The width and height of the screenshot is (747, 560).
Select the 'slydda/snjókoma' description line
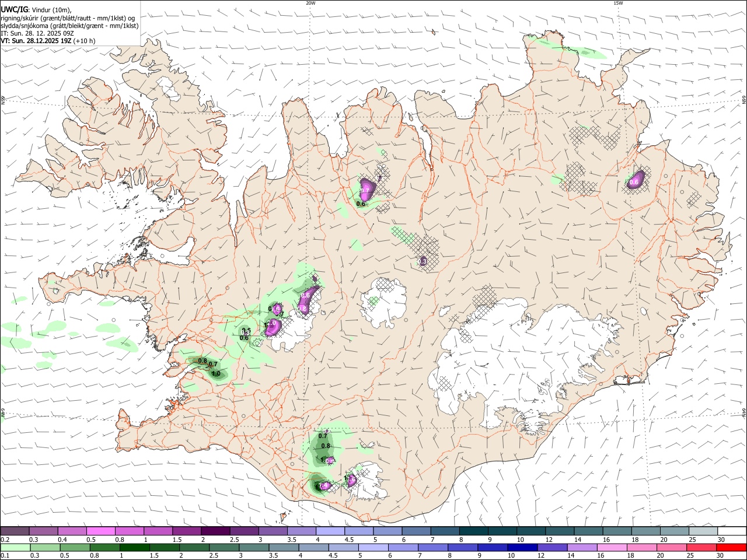tap(69, 26)
